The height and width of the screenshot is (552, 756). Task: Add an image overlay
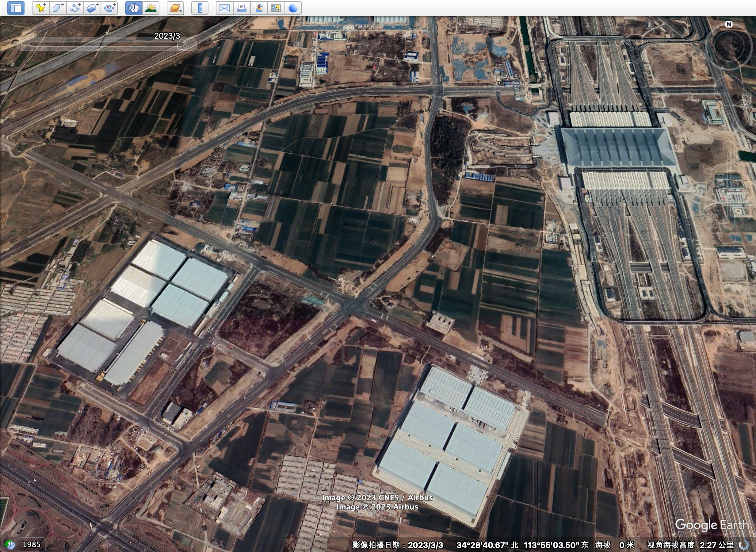pos(92,8)
